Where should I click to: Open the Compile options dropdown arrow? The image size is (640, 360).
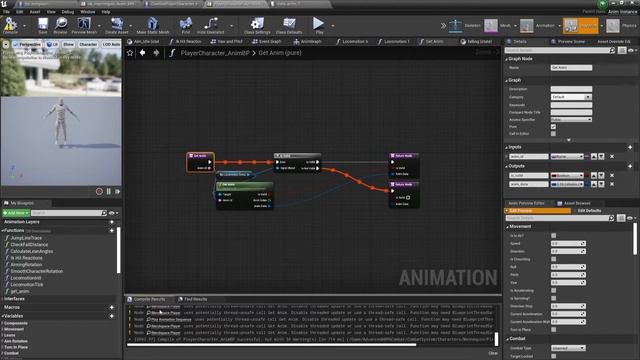point(24,26)
